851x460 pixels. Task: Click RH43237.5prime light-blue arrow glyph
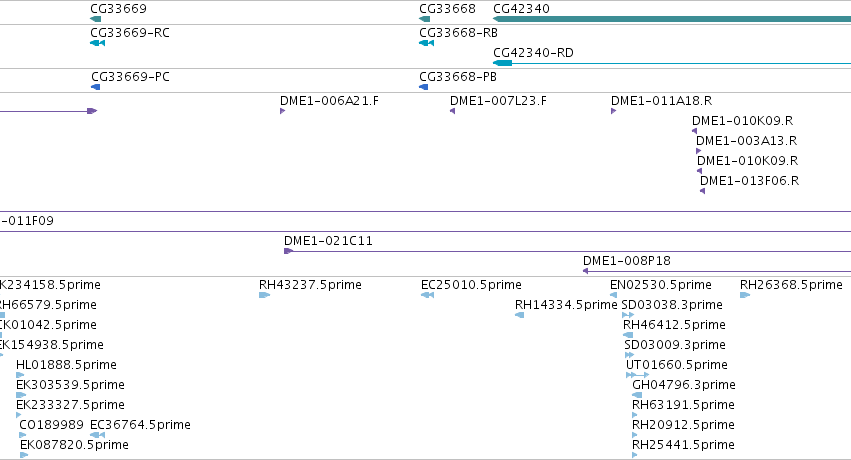(x=264, y=295)
